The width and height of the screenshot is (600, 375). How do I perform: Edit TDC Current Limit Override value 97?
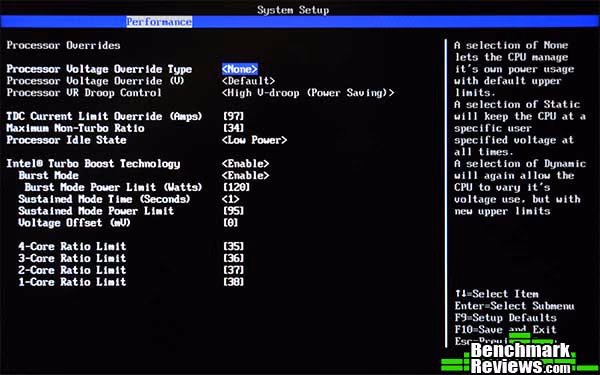233,116
